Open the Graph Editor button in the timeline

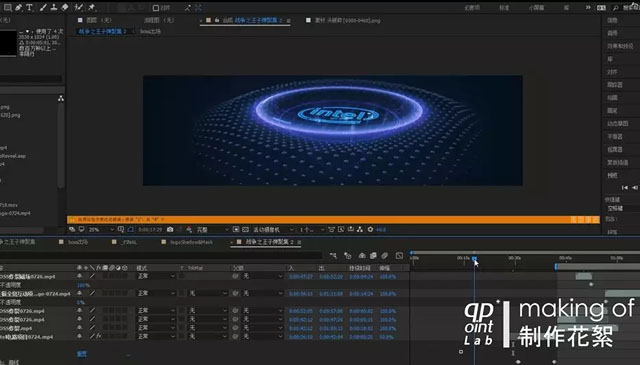tap(399, 256)
